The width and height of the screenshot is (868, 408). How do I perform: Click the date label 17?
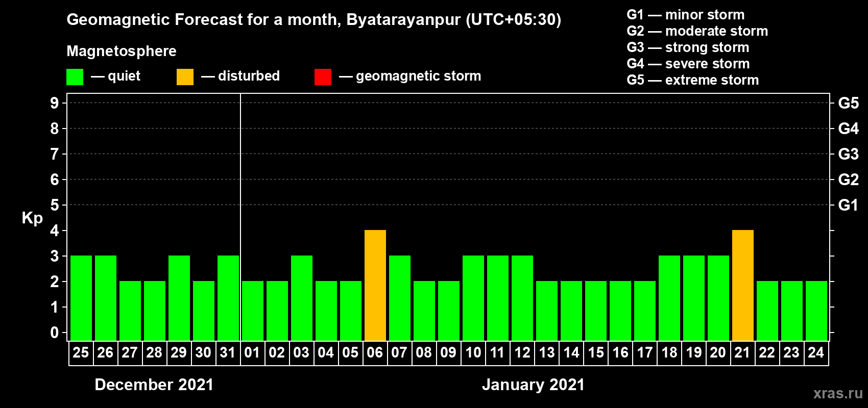(x=645, y=353)
